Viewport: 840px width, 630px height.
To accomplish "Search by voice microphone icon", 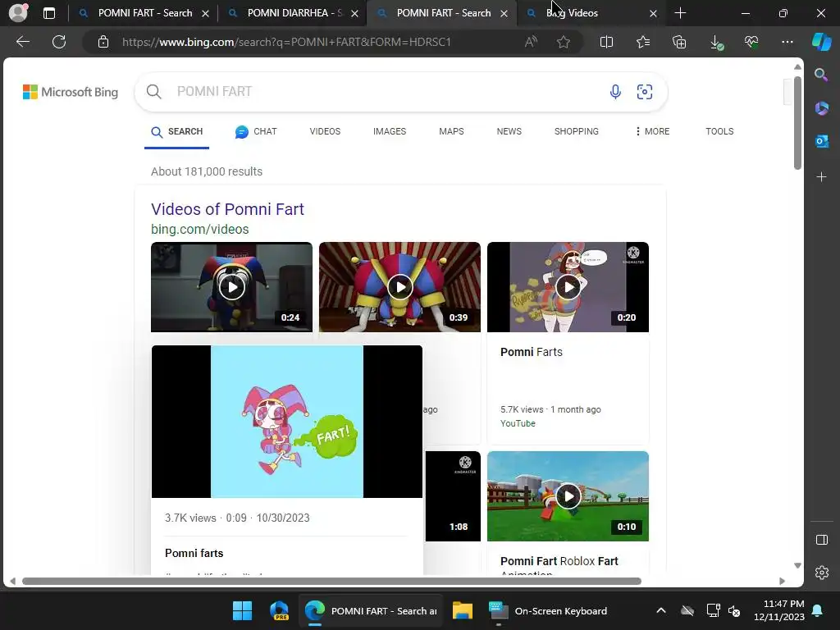I will (x=615, y=92).
